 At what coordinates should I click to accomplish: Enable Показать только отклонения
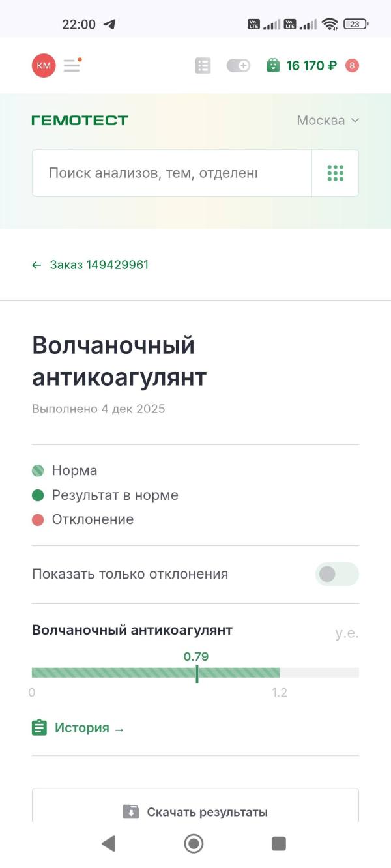337,574
